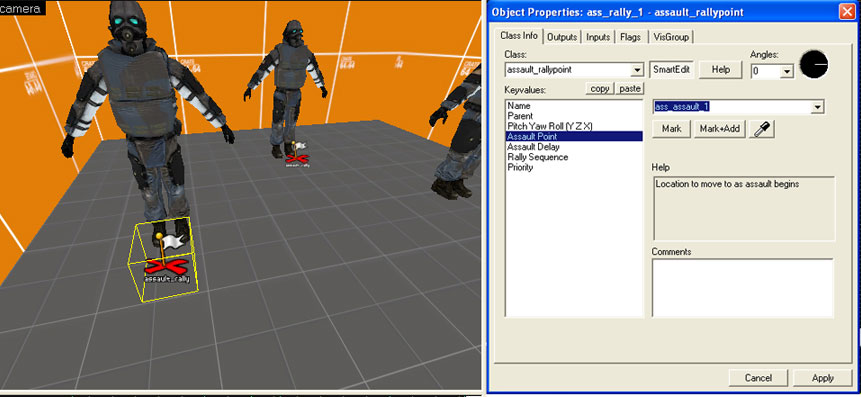Viewport: 861px width, 397px height.
Task: Click the ass_assault_1 value field
Action: point(733,107)
